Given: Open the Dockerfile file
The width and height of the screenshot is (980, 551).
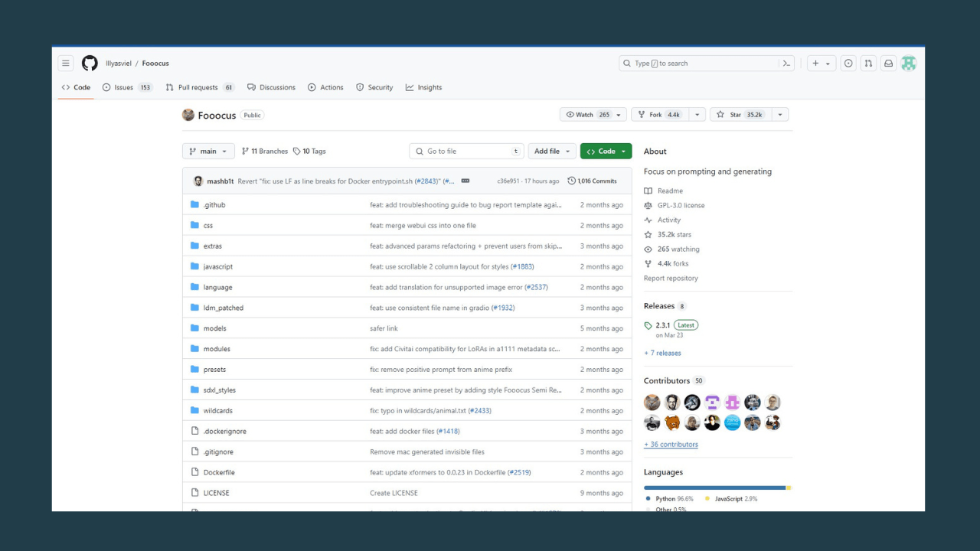Looking at the screenshot, I should tap(219, 472).
